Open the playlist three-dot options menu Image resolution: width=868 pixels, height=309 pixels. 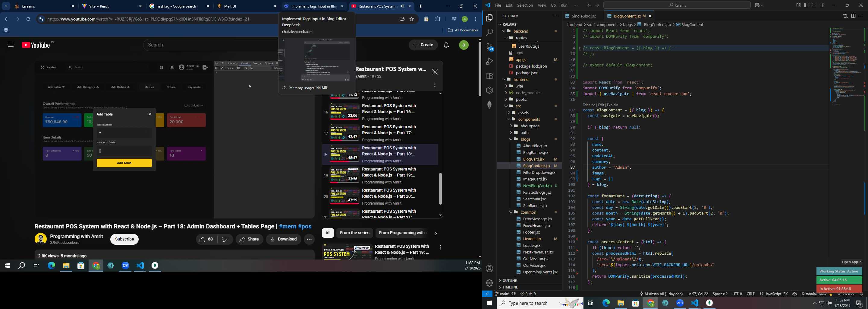coord(435,85)
